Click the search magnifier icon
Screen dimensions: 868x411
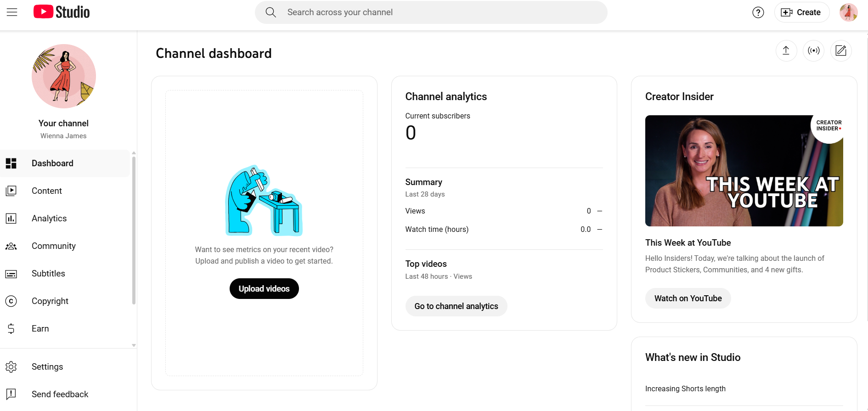coord(271,12)
